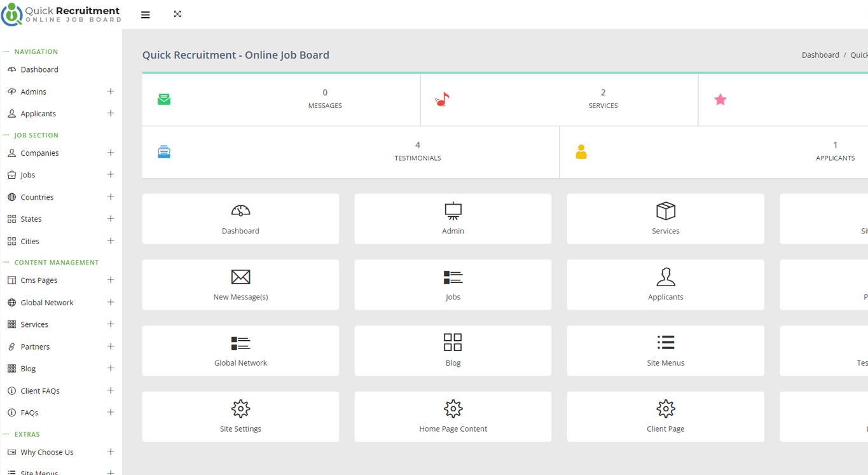Expand the Cms Pages submenu
This screenshot has height=475, width=868.
(111, 280)
